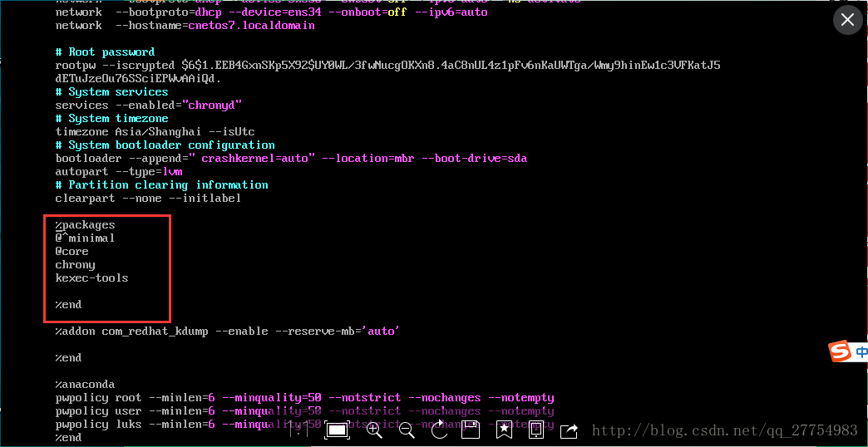
Task: Click the blog.csdn.net watermark URL
Action: coord(724,430)
